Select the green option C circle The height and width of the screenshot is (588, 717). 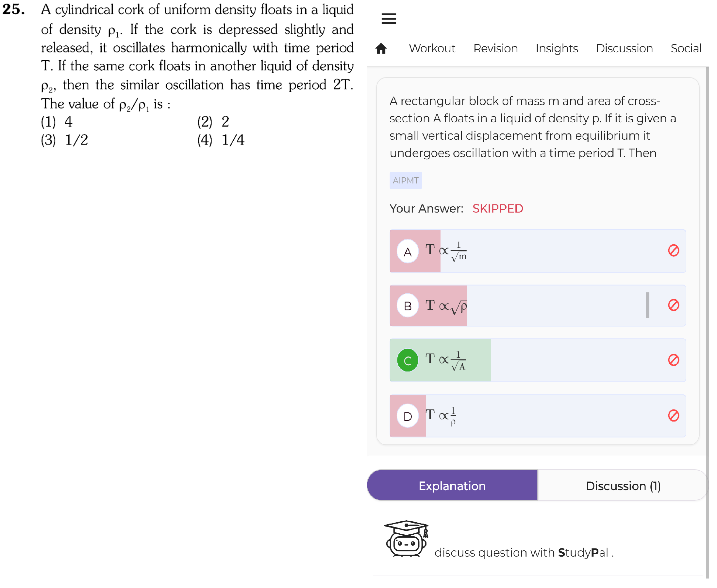408,360
